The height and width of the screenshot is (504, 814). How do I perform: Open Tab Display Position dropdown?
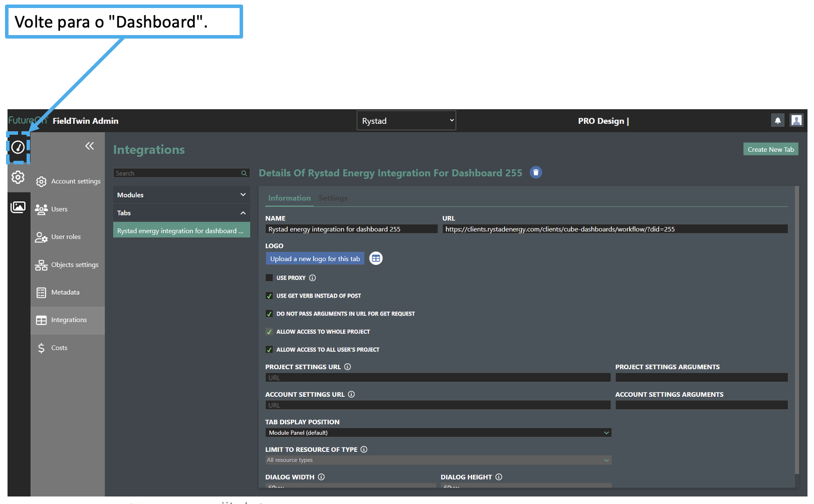click(x=439, y=433)
